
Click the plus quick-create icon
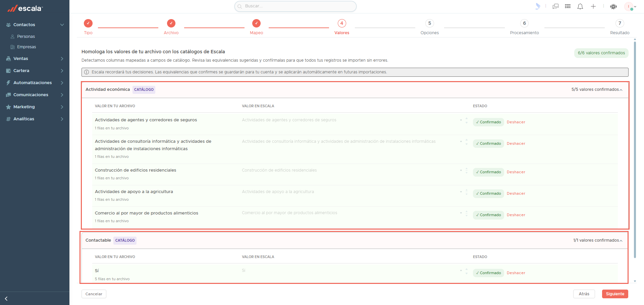tap(593, 6)
